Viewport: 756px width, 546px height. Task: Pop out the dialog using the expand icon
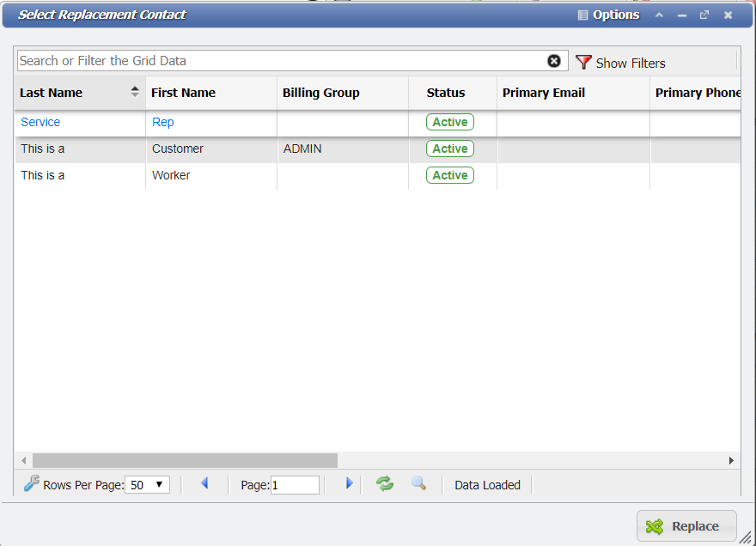[x=704, y=15]
